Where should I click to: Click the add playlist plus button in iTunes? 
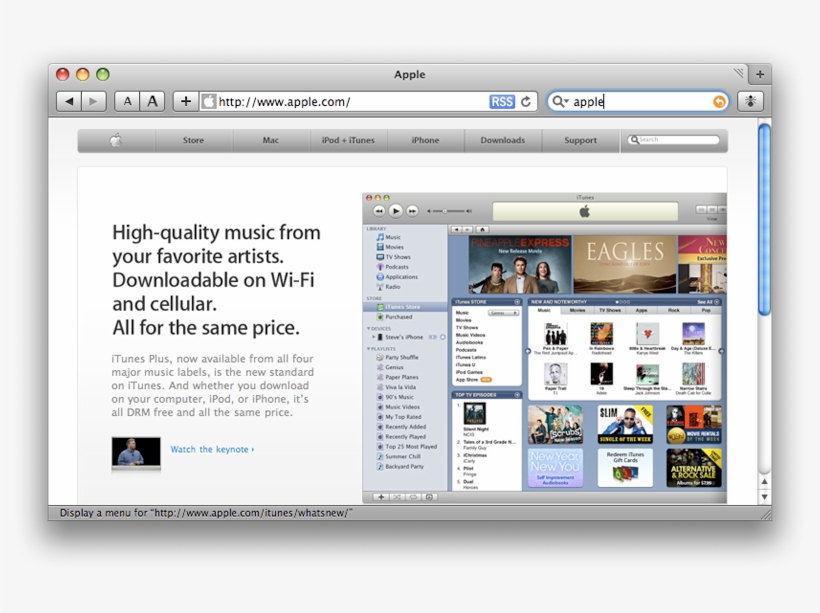(x=381, y=497)
